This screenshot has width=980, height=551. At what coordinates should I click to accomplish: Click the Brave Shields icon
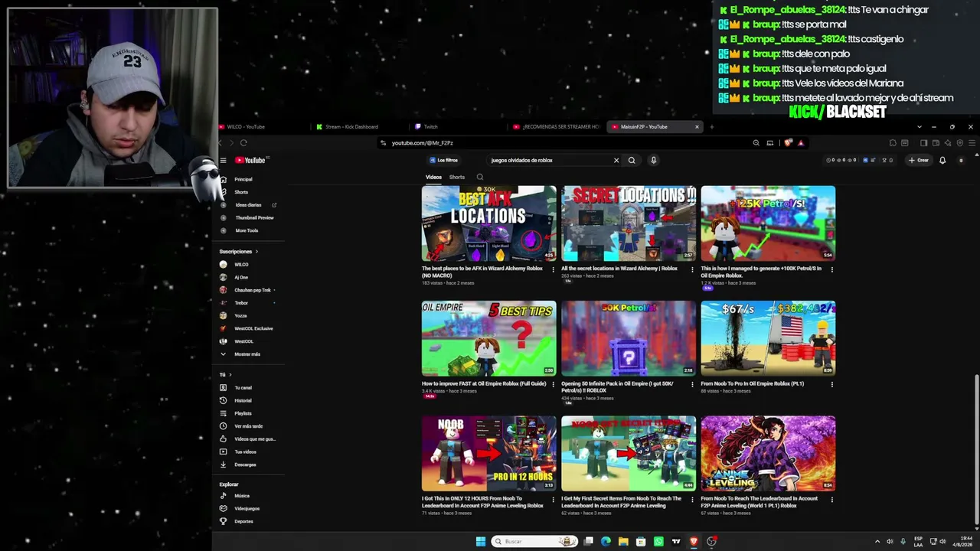[x=789, y=143]
